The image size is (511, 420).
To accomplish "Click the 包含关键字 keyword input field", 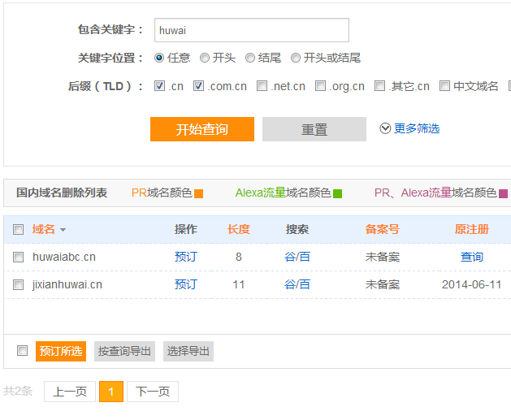I will click(251, 30).
